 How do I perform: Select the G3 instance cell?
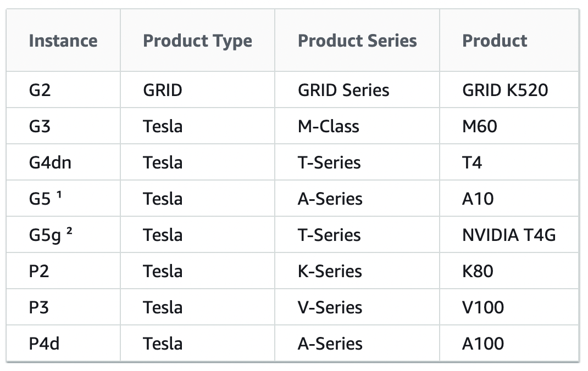(x=40, y=126)
